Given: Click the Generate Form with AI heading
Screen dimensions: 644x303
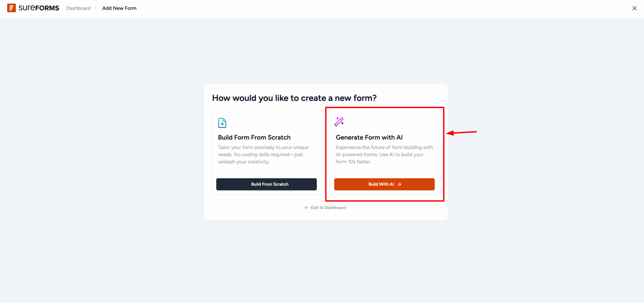Looking at the screenshot, I should [369, 137].
